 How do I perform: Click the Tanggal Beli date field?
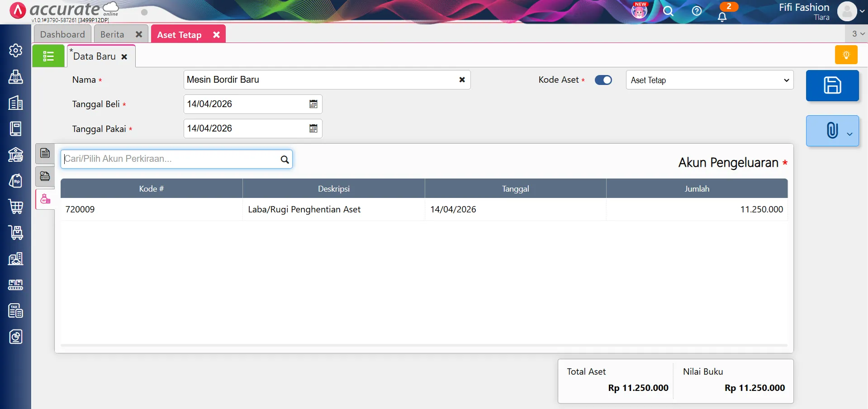[253, 104]
